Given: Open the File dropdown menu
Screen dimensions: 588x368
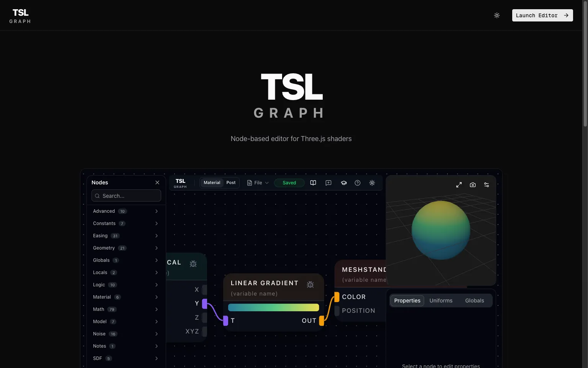Looking at the screenshot, I should (258, 183).
